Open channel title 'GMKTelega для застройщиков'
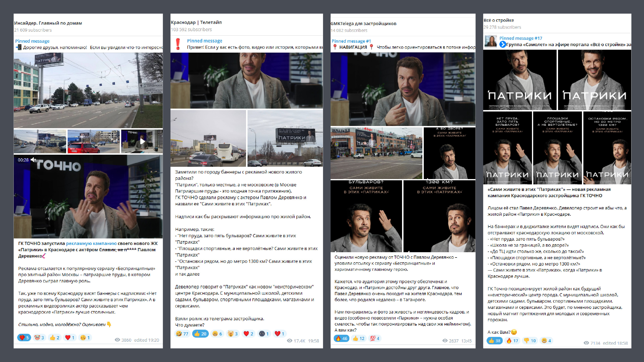 pyautogui.click(x=363, y=23)
